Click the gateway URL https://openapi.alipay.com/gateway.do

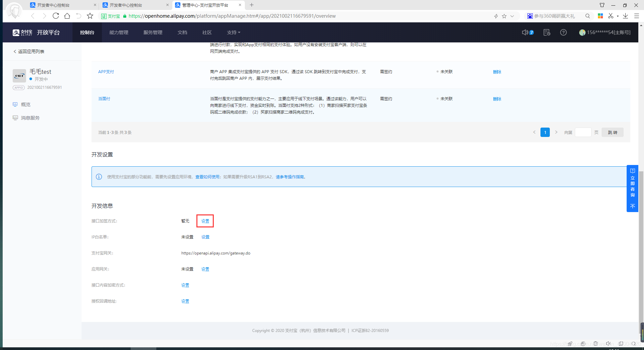216,253
